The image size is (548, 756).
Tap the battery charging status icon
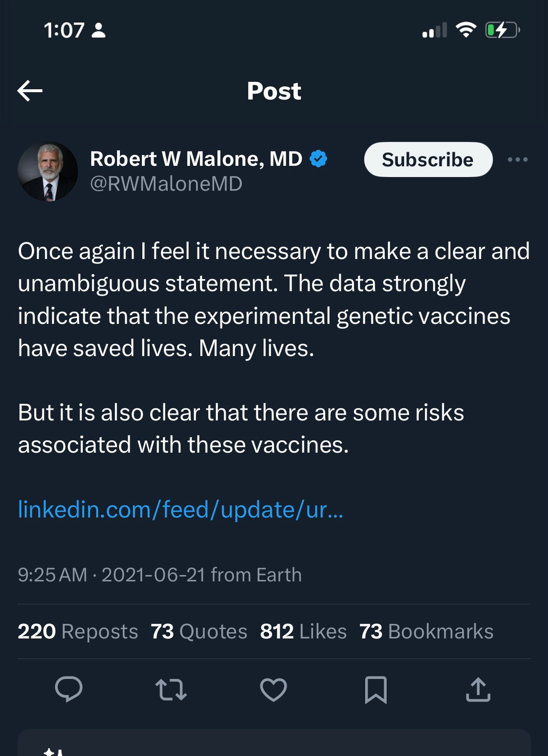click(x=502, y=30)
